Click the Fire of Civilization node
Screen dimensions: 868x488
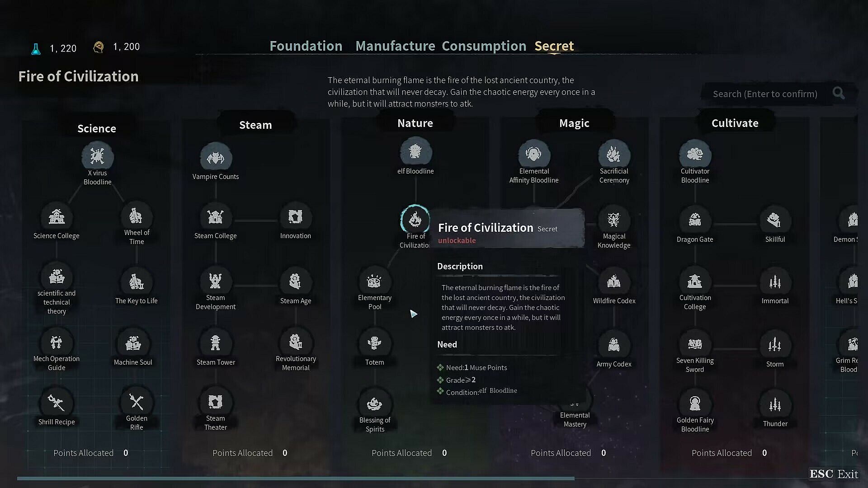(x=415, y=220)
